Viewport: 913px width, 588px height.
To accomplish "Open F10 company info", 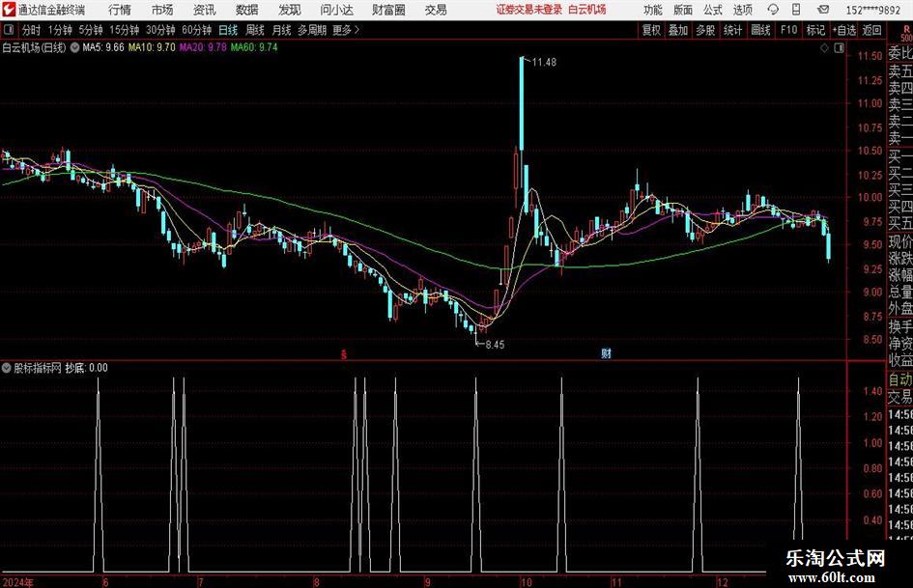I will [788, 30].
